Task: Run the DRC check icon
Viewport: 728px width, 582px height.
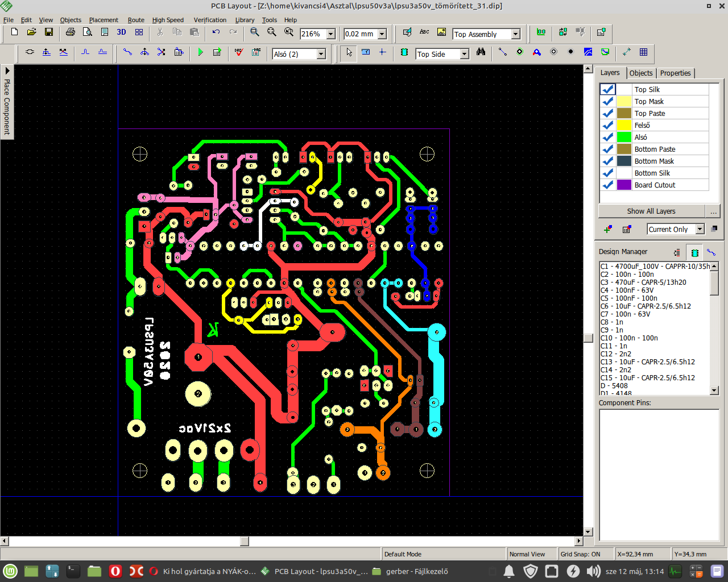Action: click(x=239, y=52)
